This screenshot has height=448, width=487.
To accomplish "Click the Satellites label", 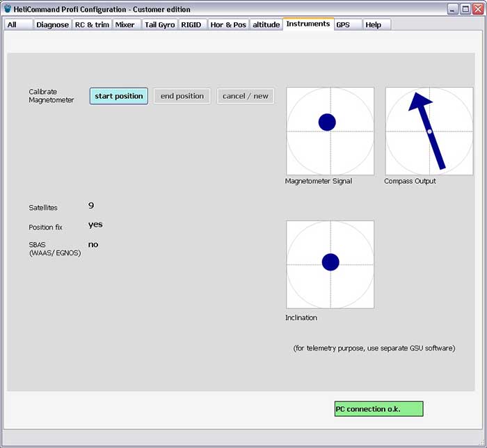I will (x=43, y=208).
